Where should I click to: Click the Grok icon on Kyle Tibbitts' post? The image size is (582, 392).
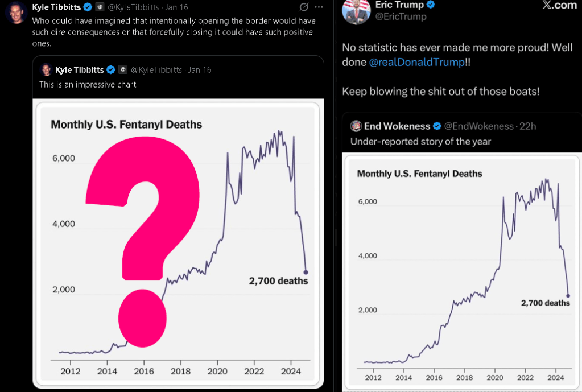[x=304, y=7]
